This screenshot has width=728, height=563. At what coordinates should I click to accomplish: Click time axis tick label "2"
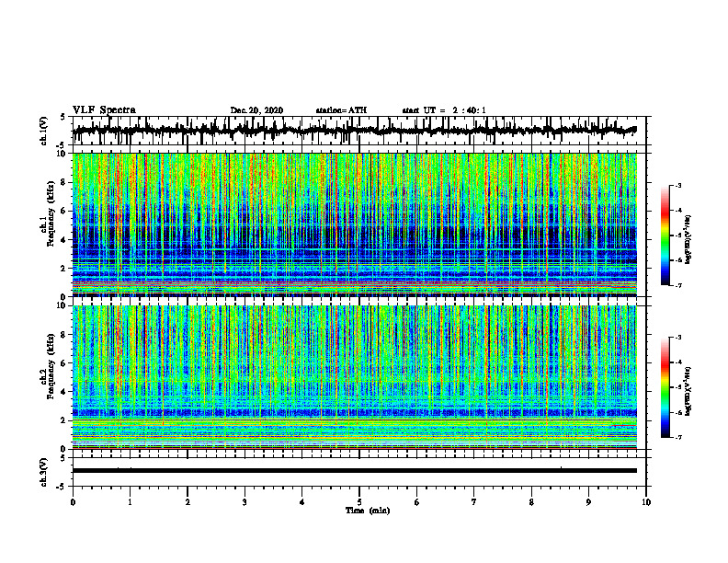coord(188,502)
